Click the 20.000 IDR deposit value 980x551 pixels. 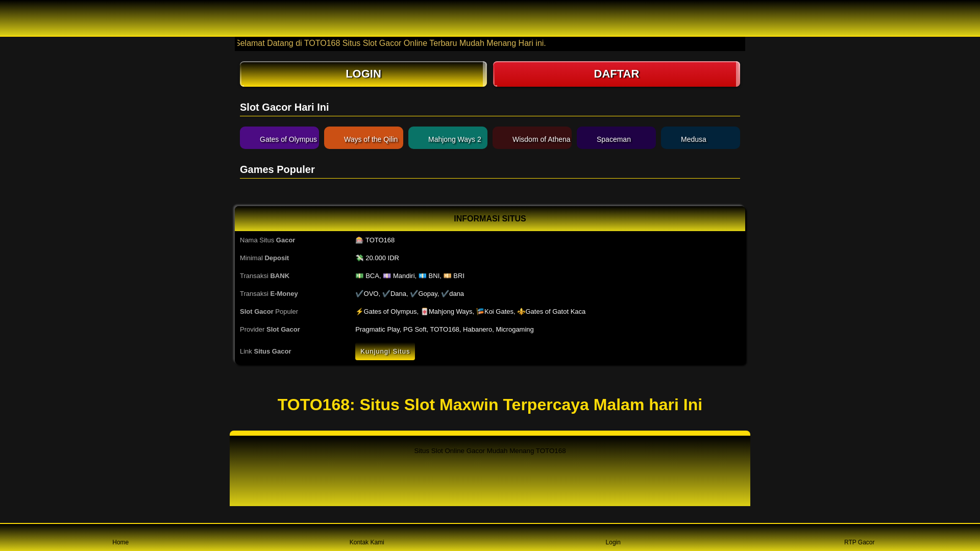(377, 258)
